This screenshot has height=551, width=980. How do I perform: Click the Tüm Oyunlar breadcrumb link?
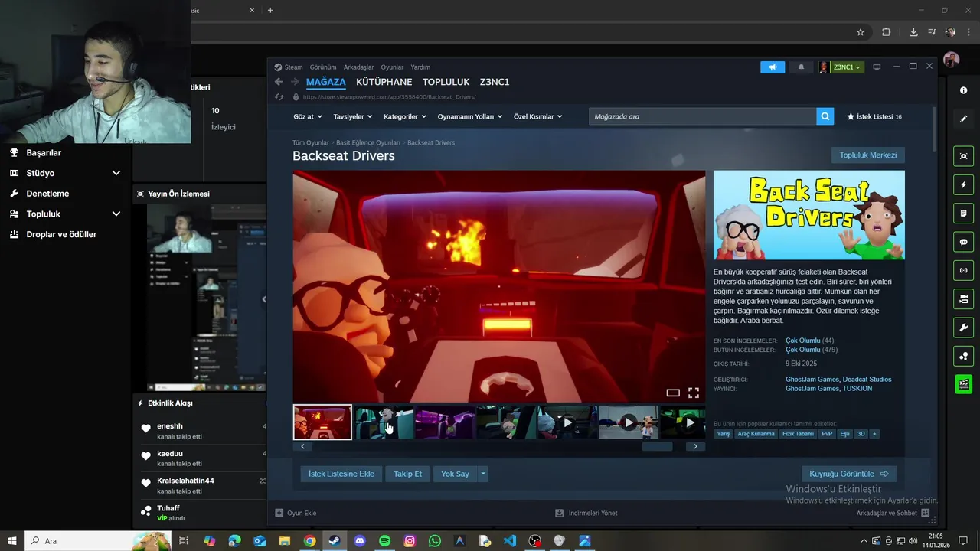click(310, 143)
